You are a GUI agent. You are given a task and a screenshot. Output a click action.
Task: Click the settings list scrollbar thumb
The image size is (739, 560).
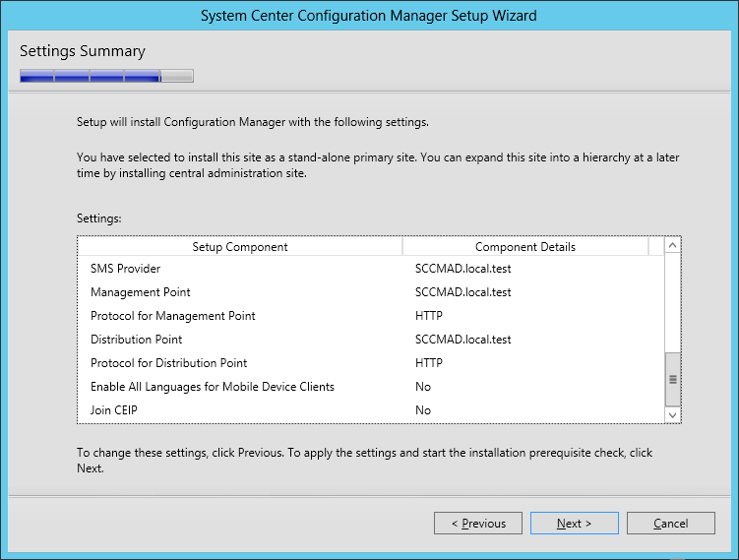(x=672, y=380)
